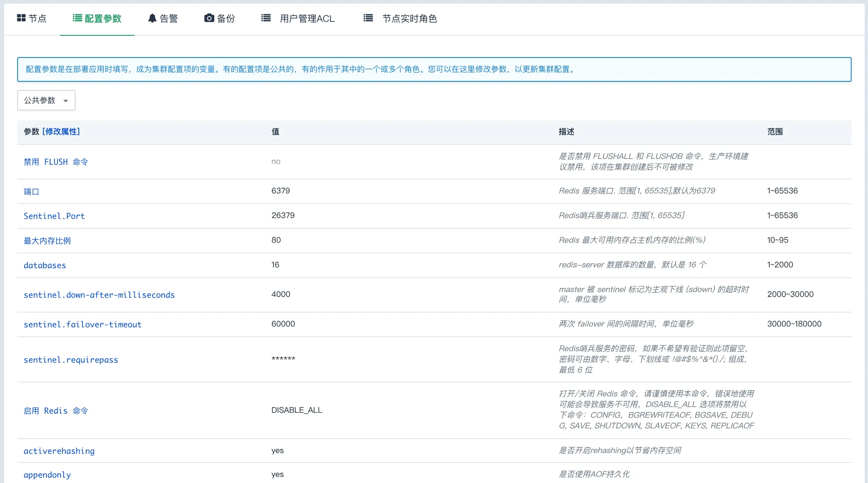
Task: Click the sentinel.requirepass parameter
Action: (x=71, y=360)
